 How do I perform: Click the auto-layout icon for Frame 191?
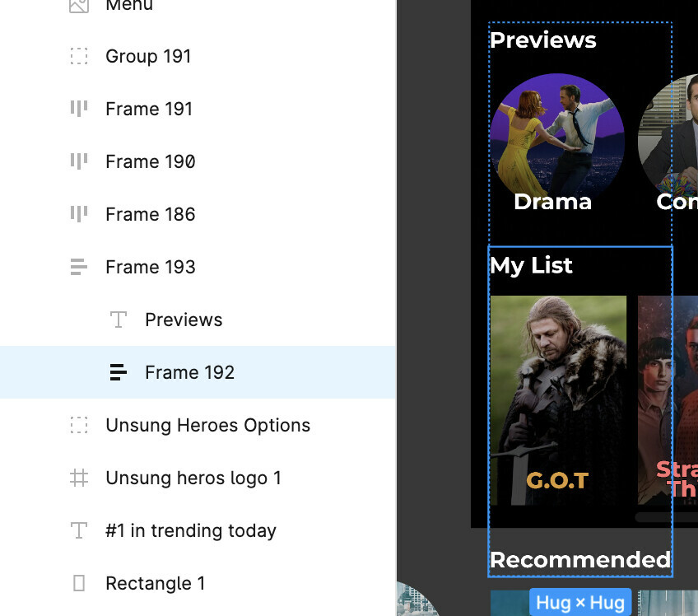[79, 109]
